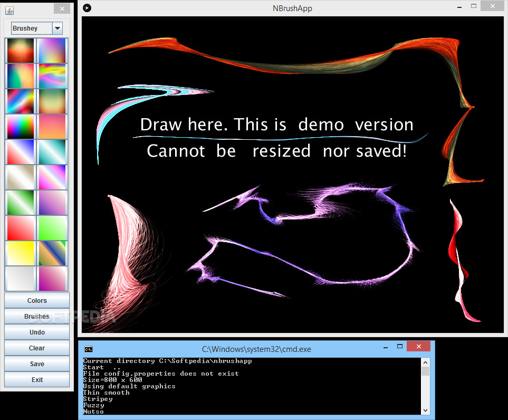
Task: Choose the white-gray gradient swatch
Action: 21,279
